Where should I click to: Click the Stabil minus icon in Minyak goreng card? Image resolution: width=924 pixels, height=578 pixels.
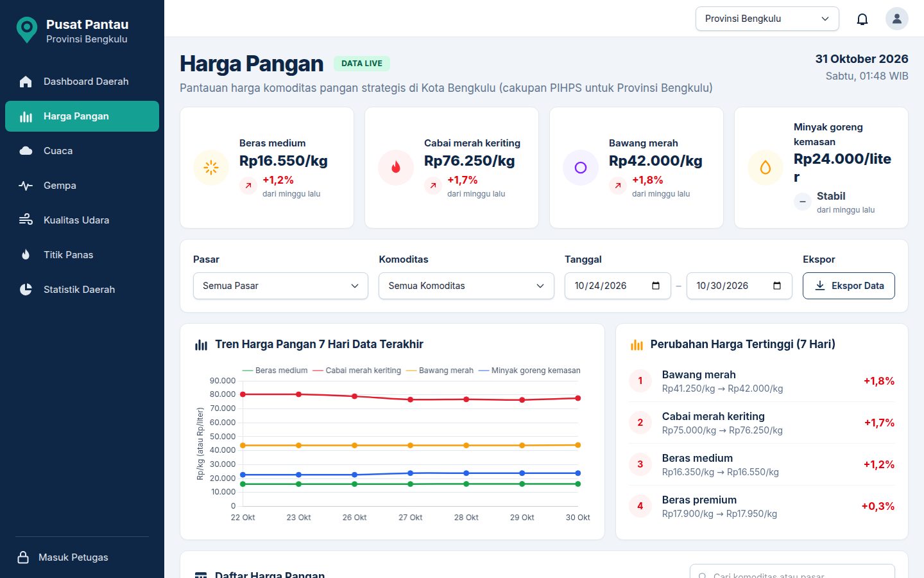[x=803, y=202]
